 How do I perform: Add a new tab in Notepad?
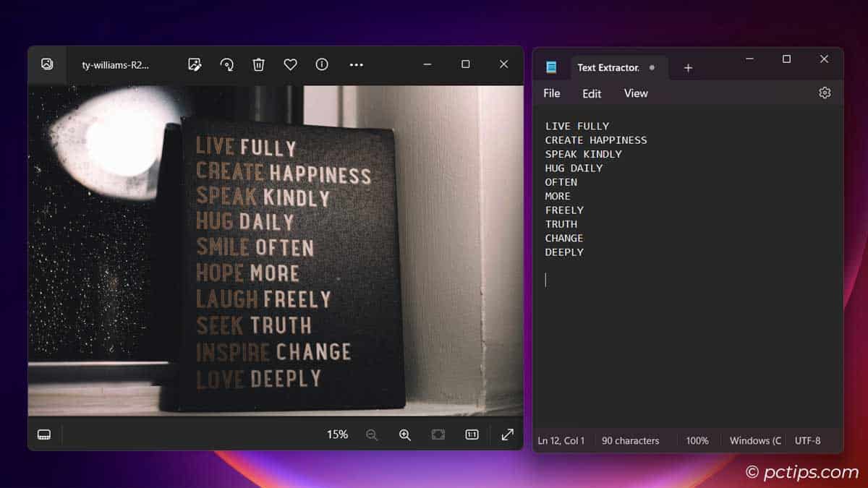tap(688, 67)
